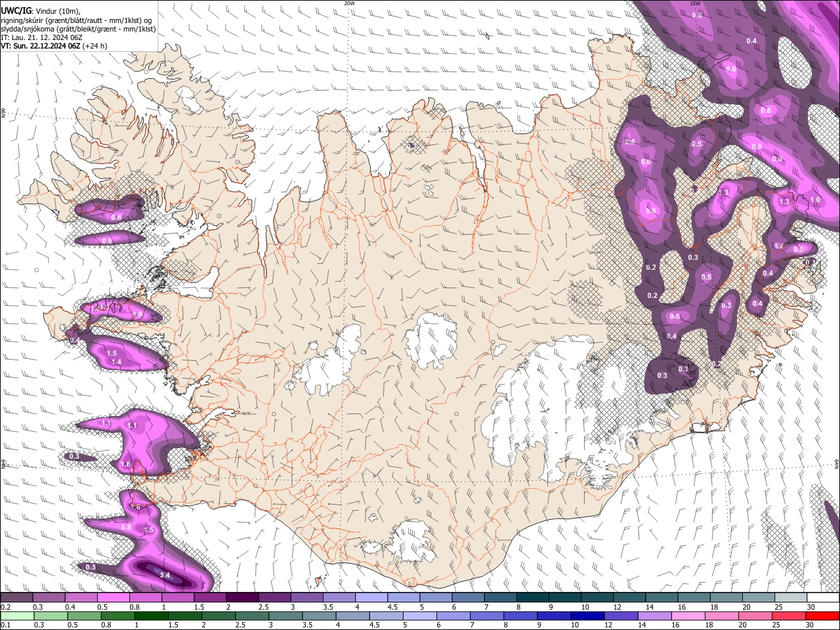The height and width of the screenshot is (630, 840).
Task: Select bright red lower swatch above 30
Action: [824, 616]
